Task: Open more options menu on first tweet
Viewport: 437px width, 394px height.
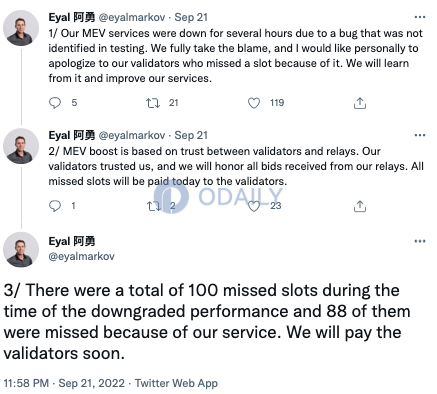Action: [420, 17]
